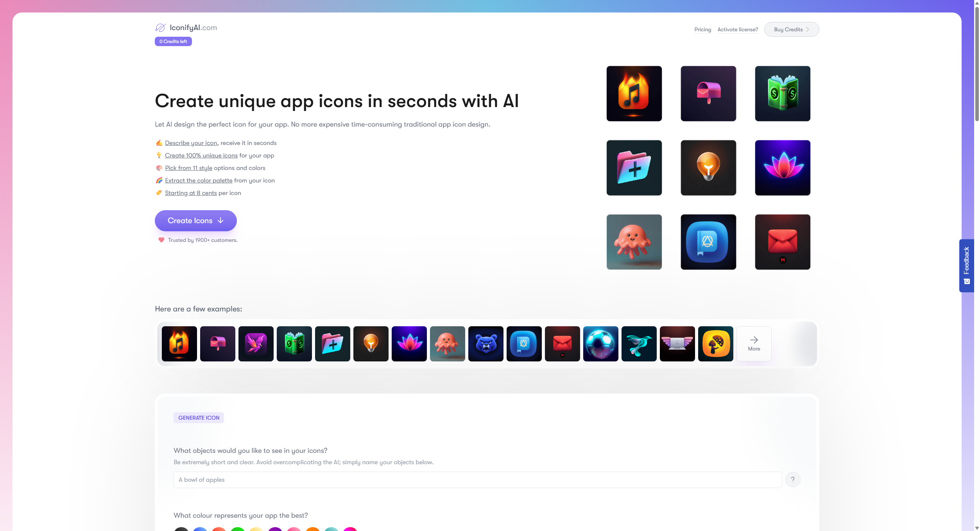Select light bulb thumbnail in examples strip

pos(371,344)
